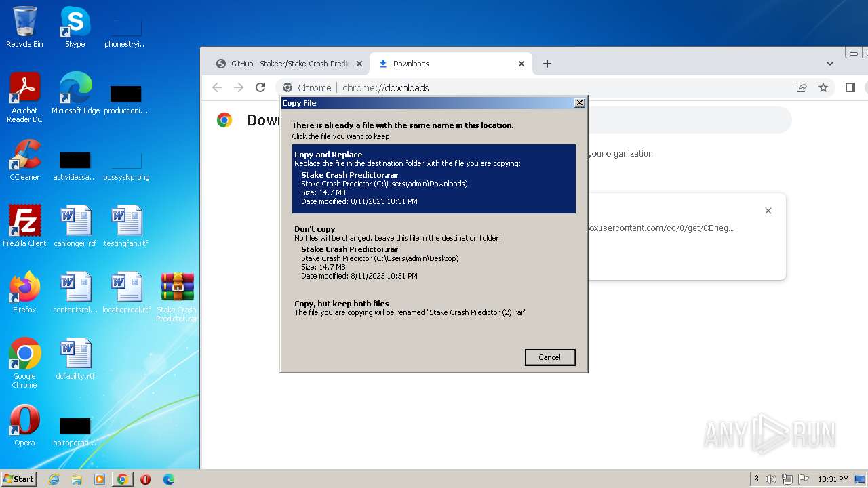Open the Windows Start menu
This screenshot has height=488, width=868.
coord(18,479)
